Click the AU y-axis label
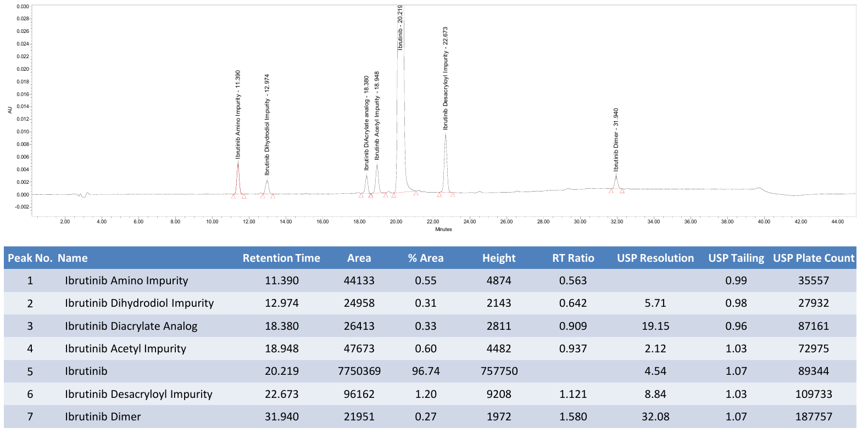The image size is (868, 433). pos(10,110)
